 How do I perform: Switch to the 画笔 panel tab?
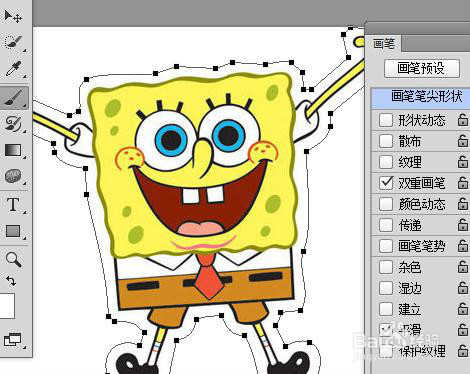(384, 44)
